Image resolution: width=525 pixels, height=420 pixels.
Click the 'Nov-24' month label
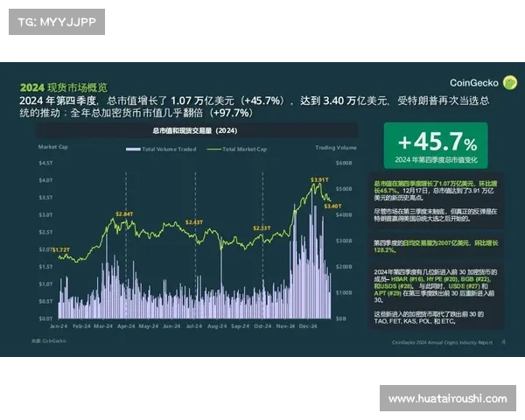coord(285,325)
